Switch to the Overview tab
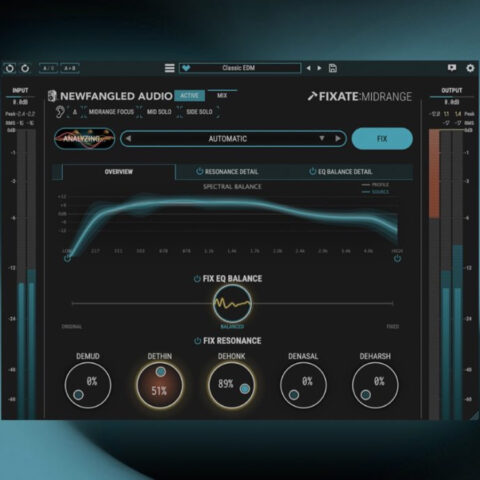 [x=119, y=172]
